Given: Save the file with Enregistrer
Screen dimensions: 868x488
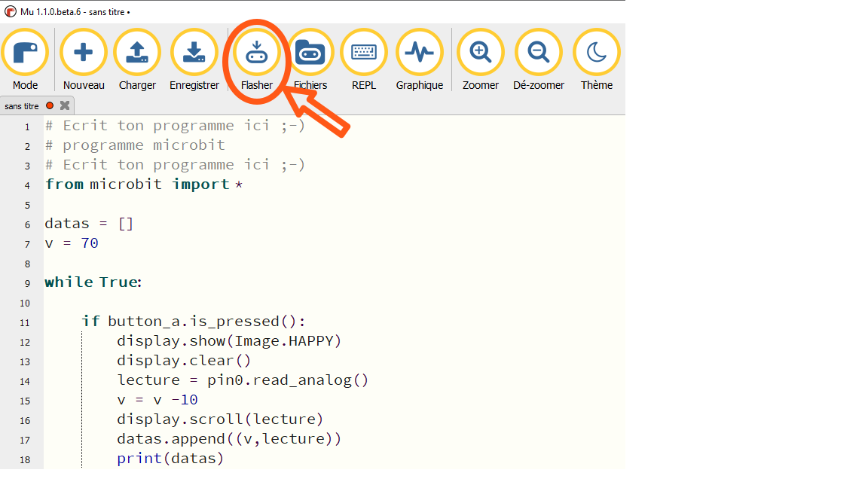Looking at the screenshot, I should tap(194, 59).
